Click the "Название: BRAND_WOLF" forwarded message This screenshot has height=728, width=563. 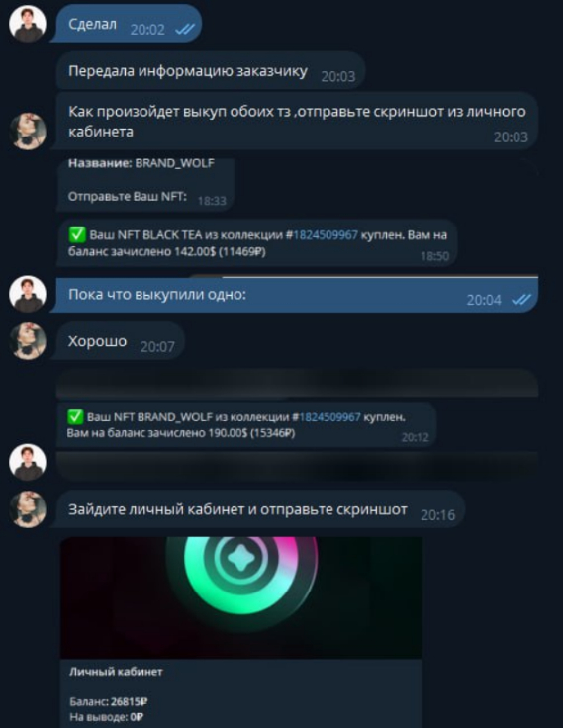[x=145, y=184]
